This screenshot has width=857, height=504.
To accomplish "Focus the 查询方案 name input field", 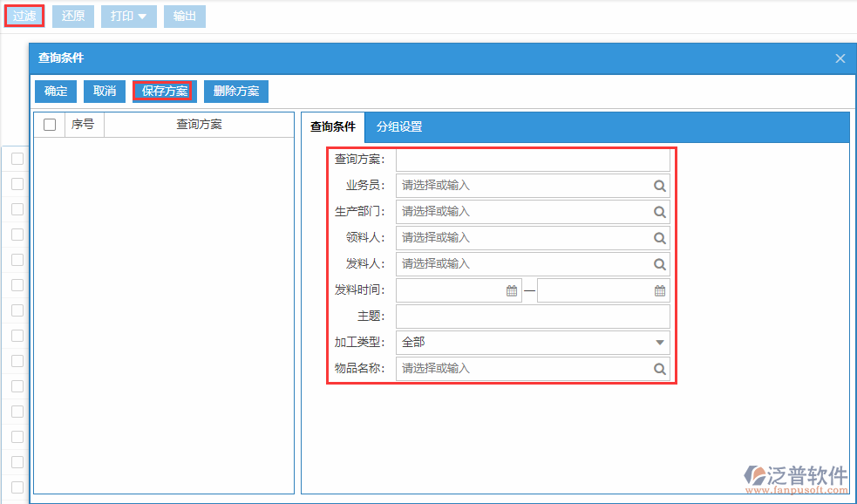I will 533,160.
